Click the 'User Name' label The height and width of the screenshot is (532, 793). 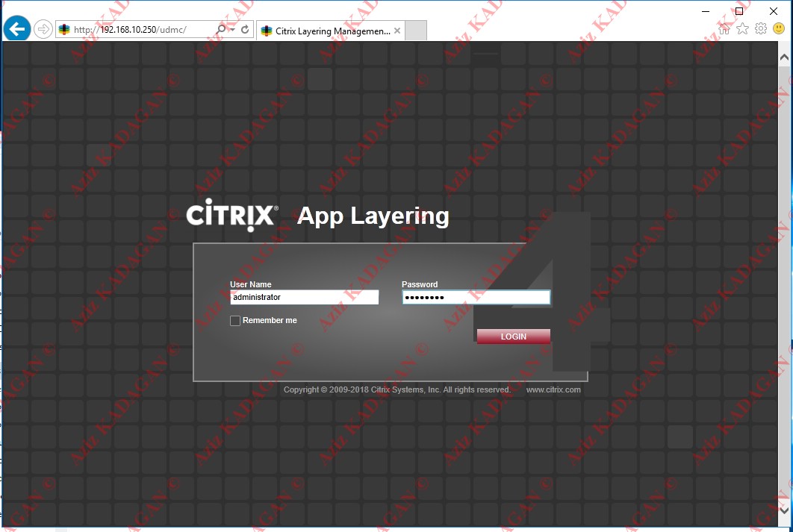(251, 284)
